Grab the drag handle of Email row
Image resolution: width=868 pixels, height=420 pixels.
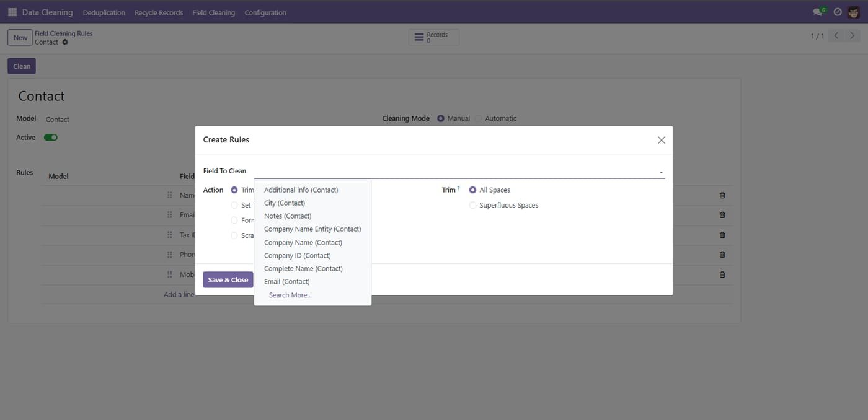click(169, 215)
